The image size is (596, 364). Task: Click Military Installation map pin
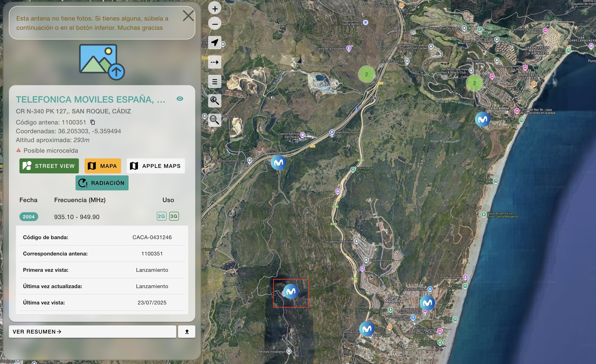coord(289,351)
